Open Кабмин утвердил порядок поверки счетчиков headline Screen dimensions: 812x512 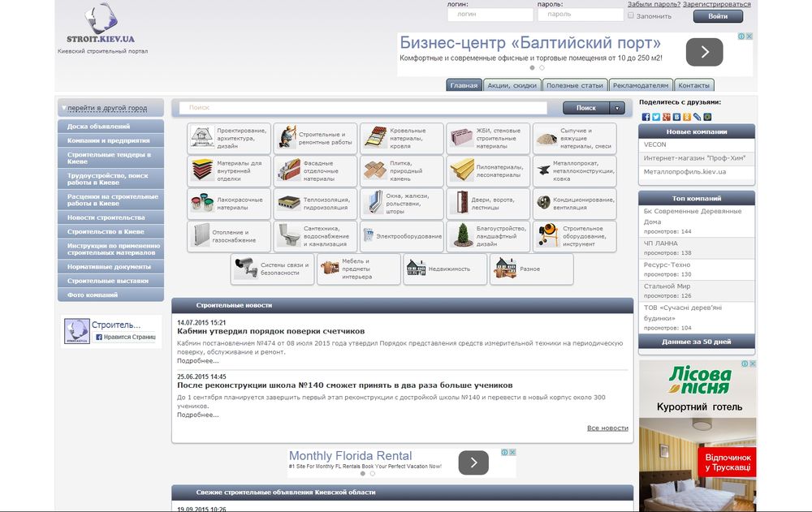point(271,331)
